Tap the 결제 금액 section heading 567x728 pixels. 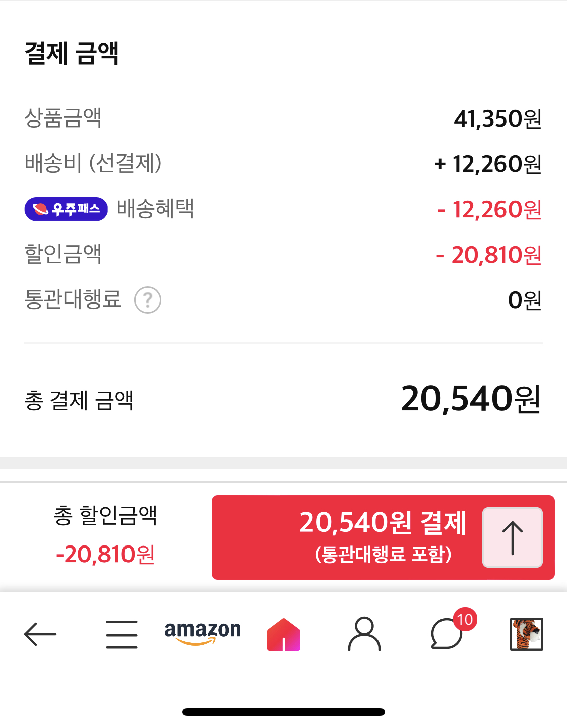(x=72, y=53)
